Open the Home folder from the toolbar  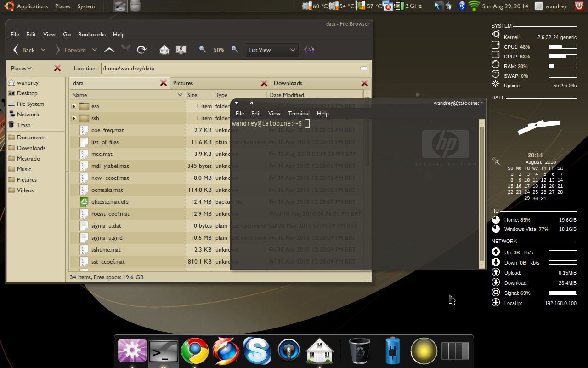pyautogui.click(x=164, y=50)
